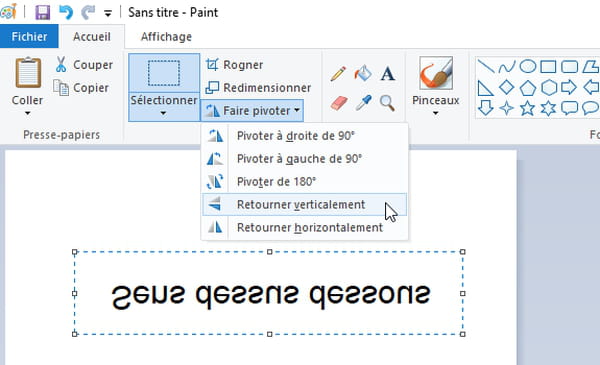Viewport: 600px width, 365px height.
Task: Select the down arrow shape
Action: [486, 108]
